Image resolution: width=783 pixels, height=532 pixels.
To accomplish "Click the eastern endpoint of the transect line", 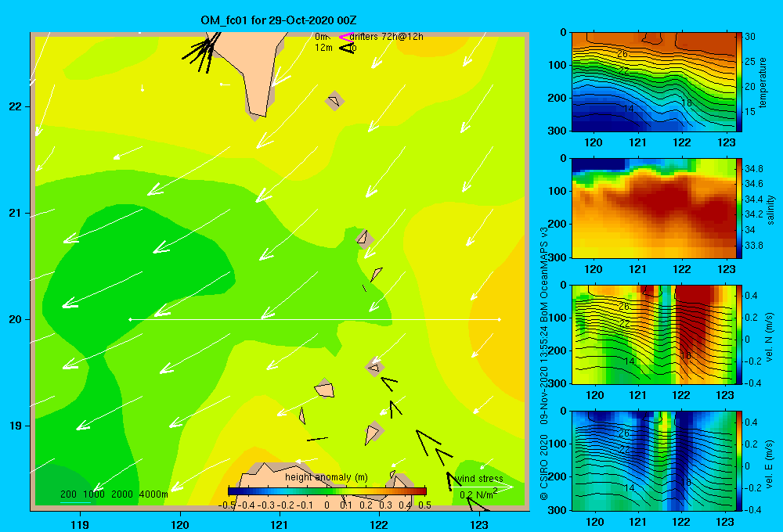I will pos(499,319).
